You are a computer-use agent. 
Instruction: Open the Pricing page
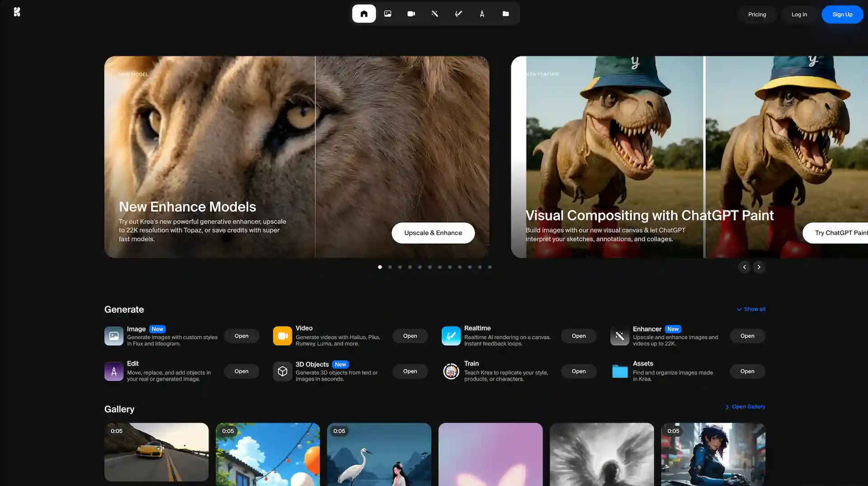(x=757, y=14)
